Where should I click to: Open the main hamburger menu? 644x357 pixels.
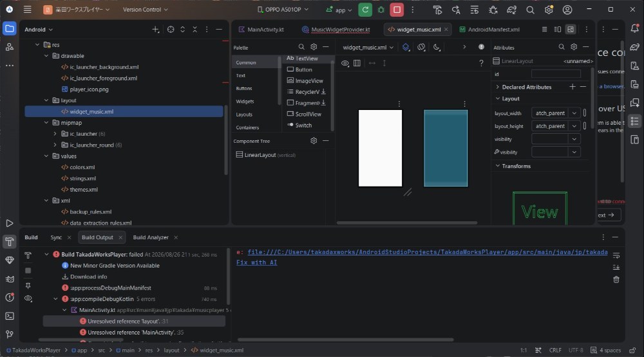coord(28,10)
